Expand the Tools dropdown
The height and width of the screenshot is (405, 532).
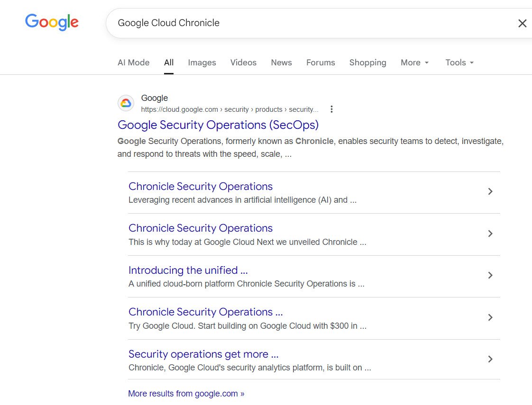(458, 62)
